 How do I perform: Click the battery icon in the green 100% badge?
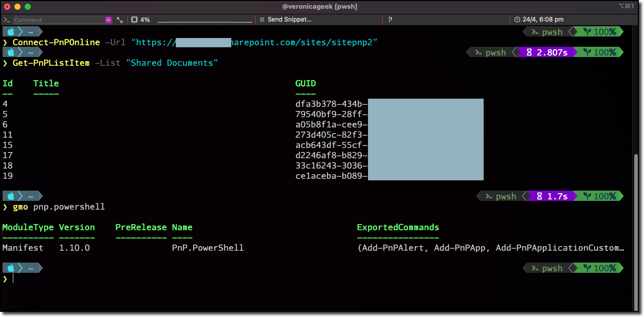click(587, 31)
